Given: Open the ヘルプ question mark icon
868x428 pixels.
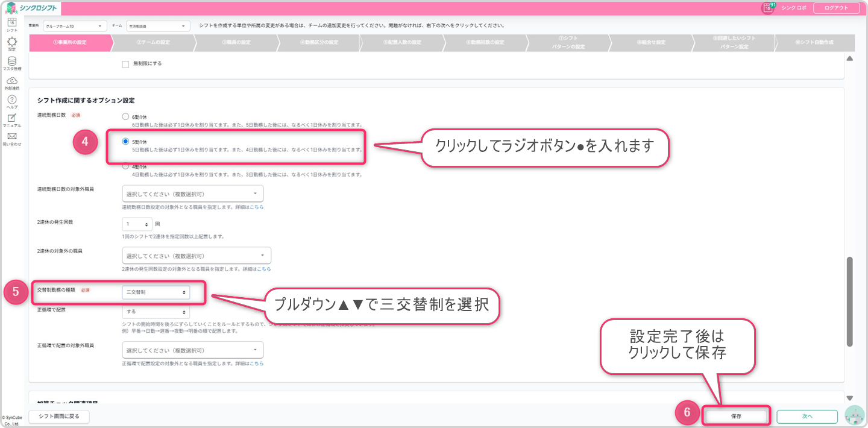Looking at the screenshot, I should tap(11, 99).
